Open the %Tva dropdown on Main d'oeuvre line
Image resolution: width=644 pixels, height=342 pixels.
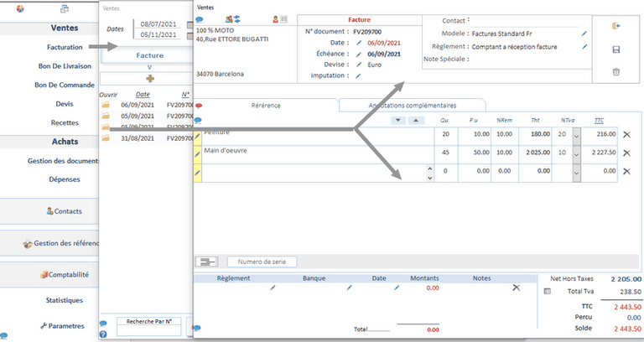577,154
